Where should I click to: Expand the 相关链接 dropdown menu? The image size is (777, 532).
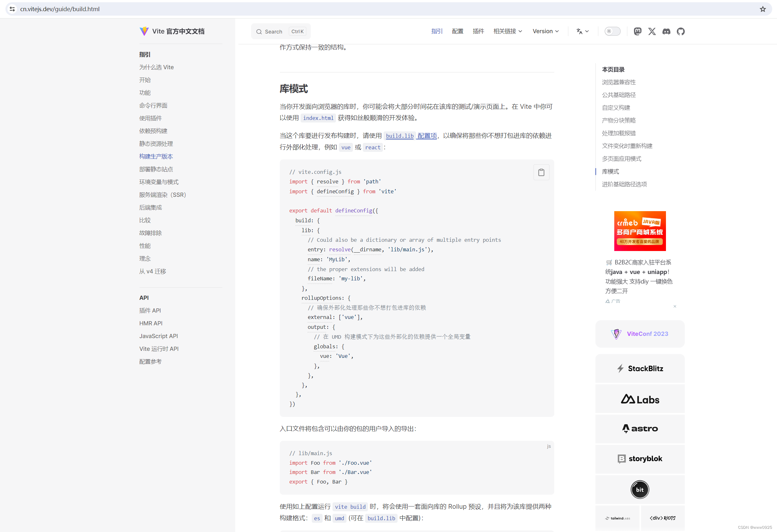tap(508, 31)
